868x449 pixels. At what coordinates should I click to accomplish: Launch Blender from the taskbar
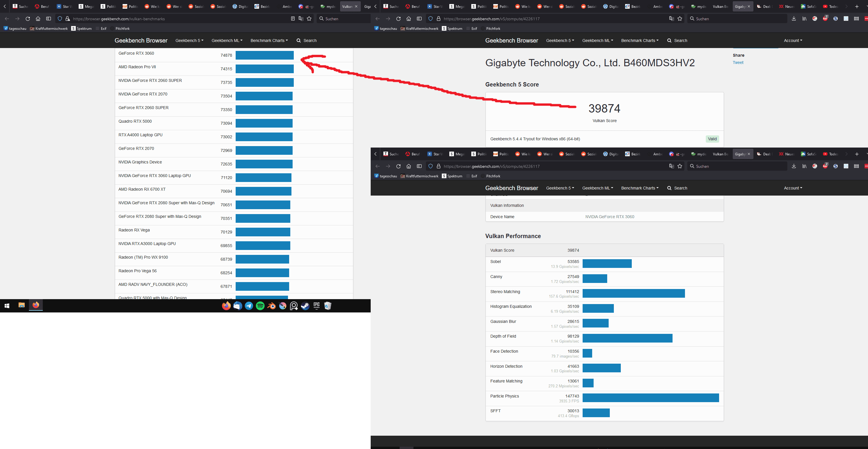coord(272,306)
